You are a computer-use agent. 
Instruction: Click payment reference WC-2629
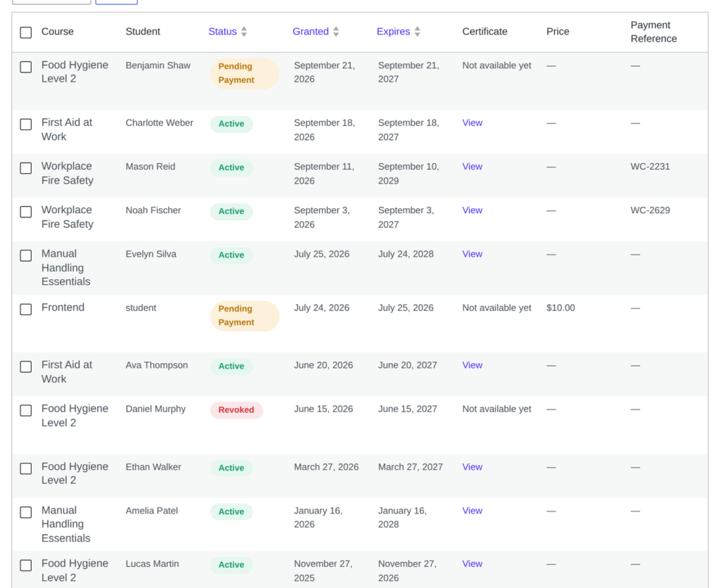click(650, 210)
